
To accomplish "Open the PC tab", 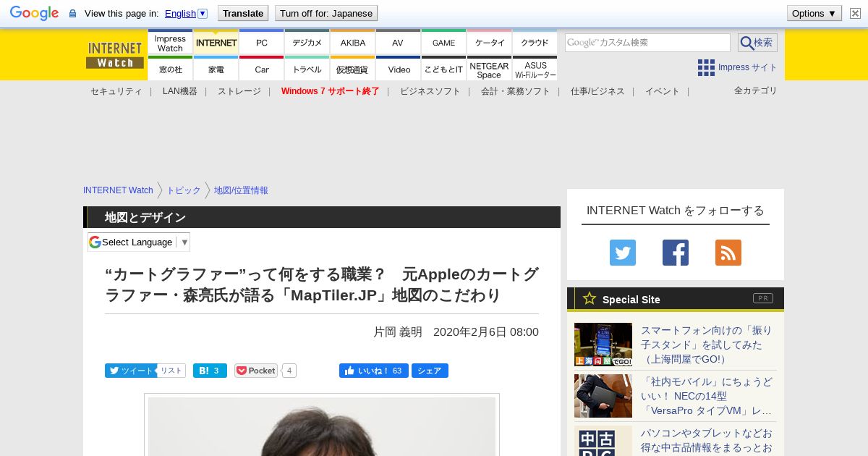I will tap(262, 43).
